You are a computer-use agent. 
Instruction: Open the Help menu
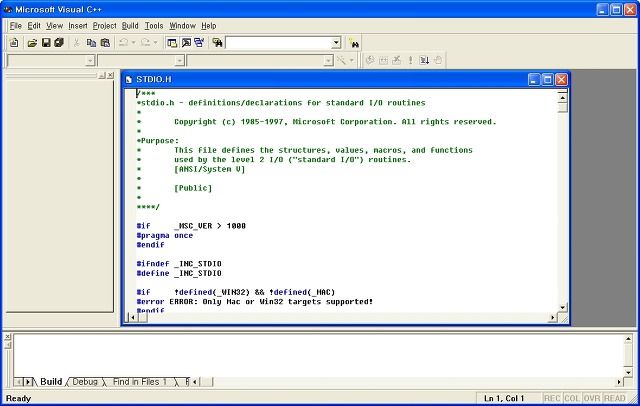pos(209,26)
